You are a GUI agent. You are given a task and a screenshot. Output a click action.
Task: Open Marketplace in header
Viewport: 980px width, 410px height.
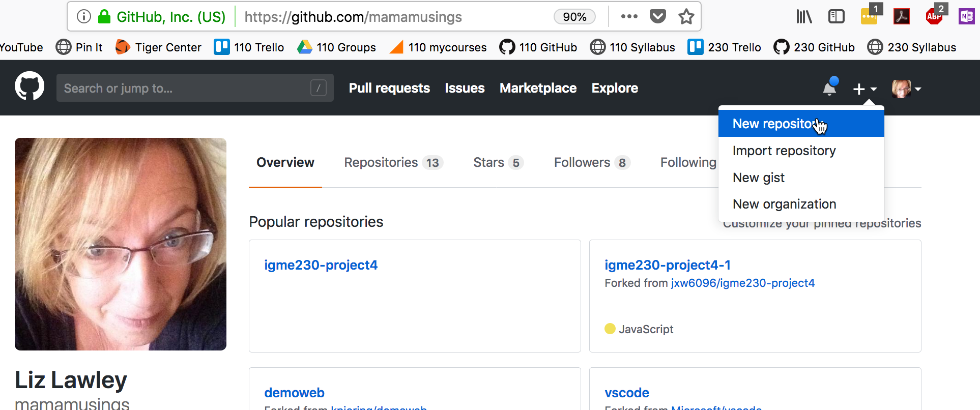pos(538,88)
